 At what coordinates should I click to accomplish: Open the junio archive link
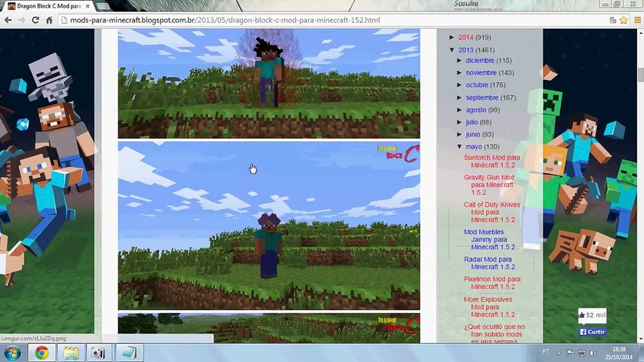pos(473,135)
